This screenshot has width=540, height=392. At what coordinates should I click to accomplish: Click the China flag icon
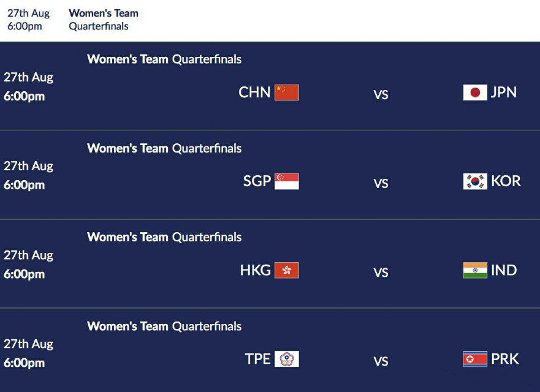tap(286, 92)
